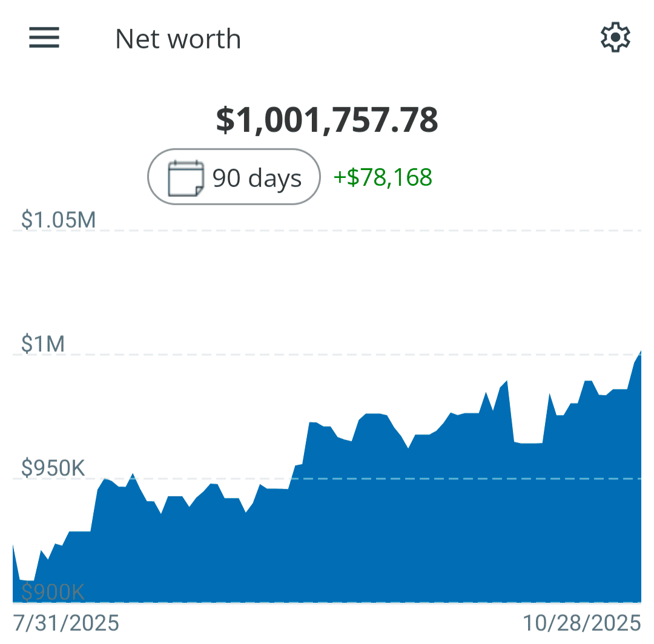
Task: Tap the green +$78,168 change value
Action: pyautogui.click(x=383, y=177)
